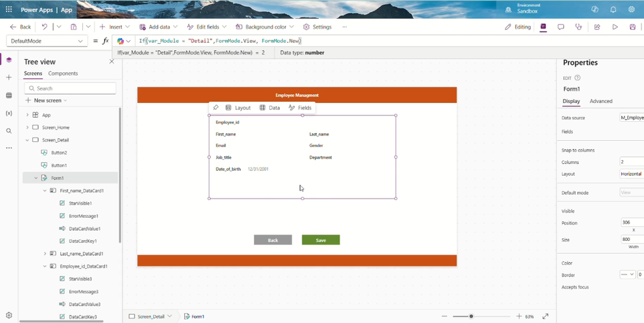Click the green Save button on canvas
This screenshot has width=644, height=323.
point(321,240)
